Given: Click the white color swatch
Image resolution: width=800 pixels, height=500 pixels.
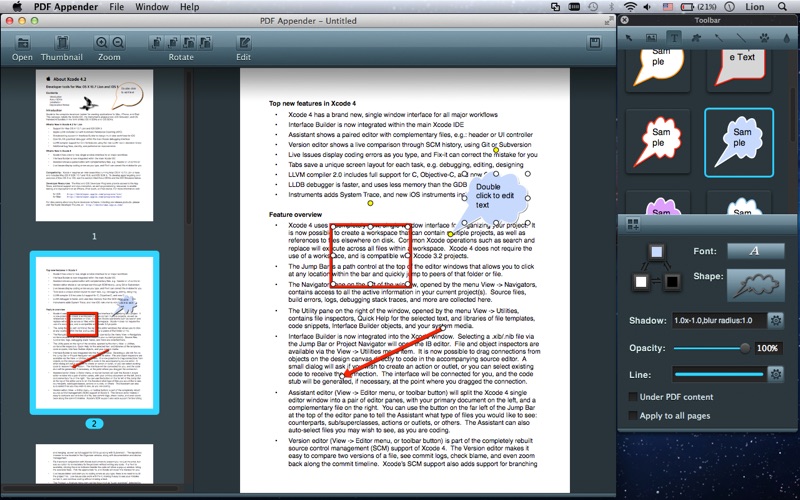Looking at the screenshot, I should [641, 282].
